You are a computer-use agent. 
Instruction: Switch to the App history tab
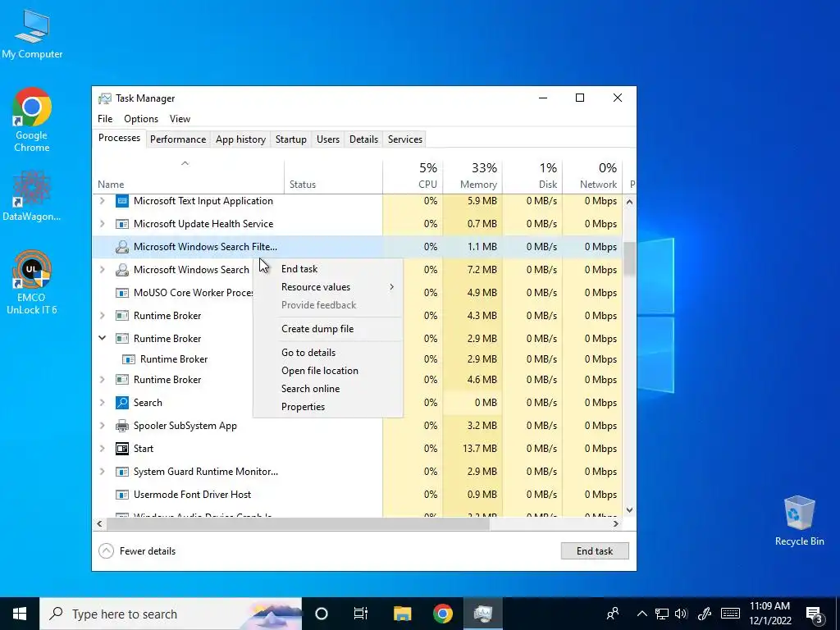[x=240, y=139]
